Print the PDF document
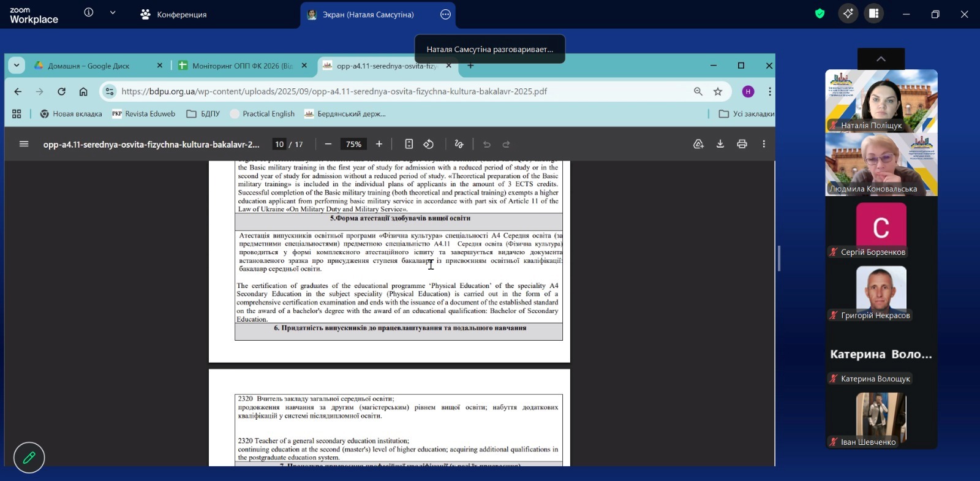The height and width of the screenshot is (481, 980). (x=742, y=144)
